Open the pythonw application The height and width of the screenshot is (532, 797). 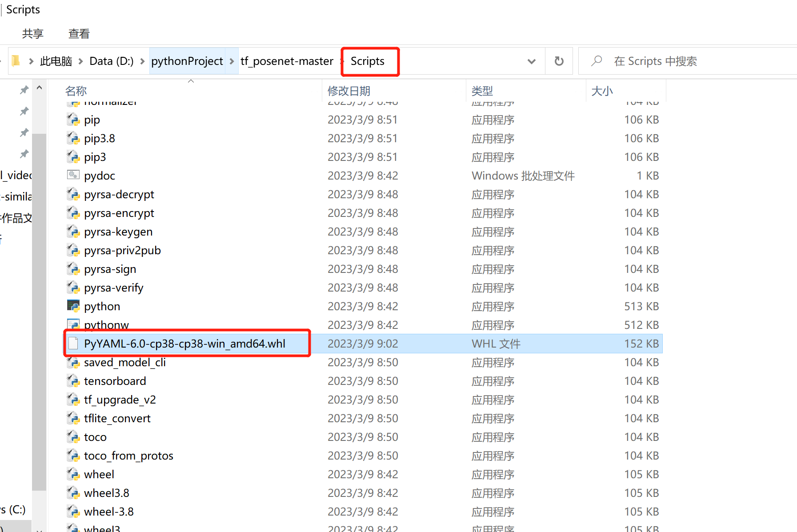(x=106, y=324)
